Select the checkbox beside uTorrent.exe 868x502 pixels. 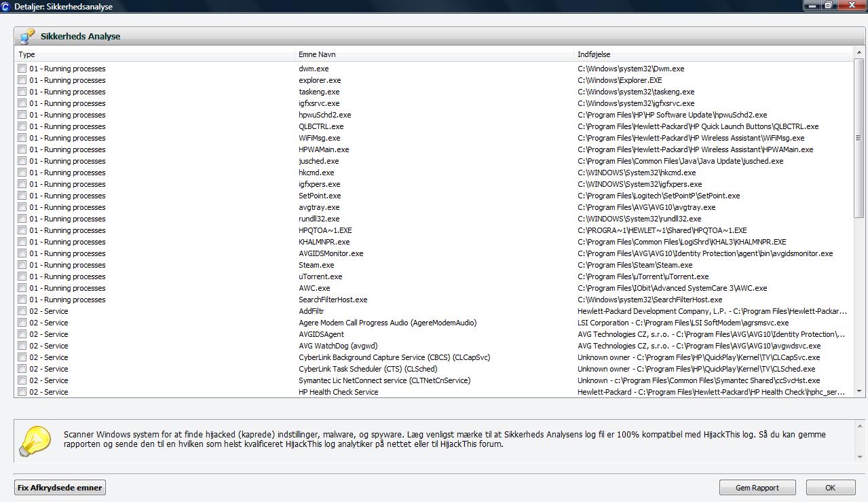coord(22,276)
